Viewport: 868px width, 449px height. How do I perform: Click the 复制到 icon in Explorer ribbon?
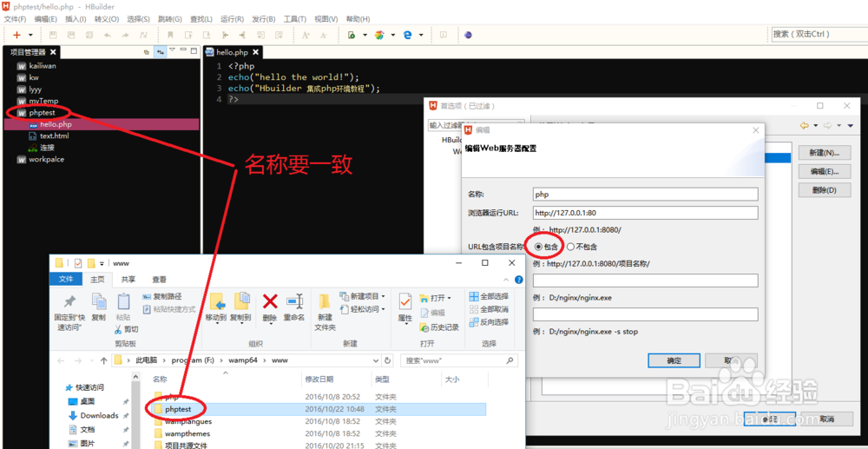click(x=241, y=302)
